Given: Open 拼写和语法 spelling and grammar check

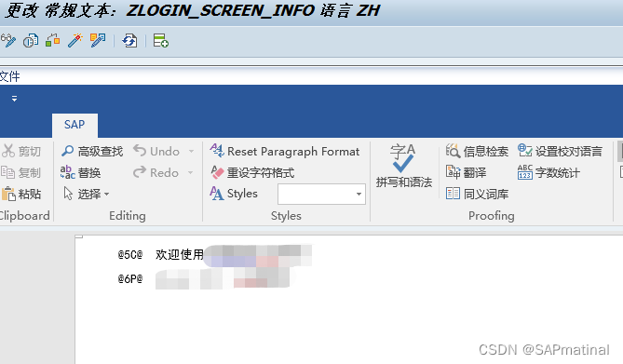Looking at the screenshot, I should coord(403,166).
